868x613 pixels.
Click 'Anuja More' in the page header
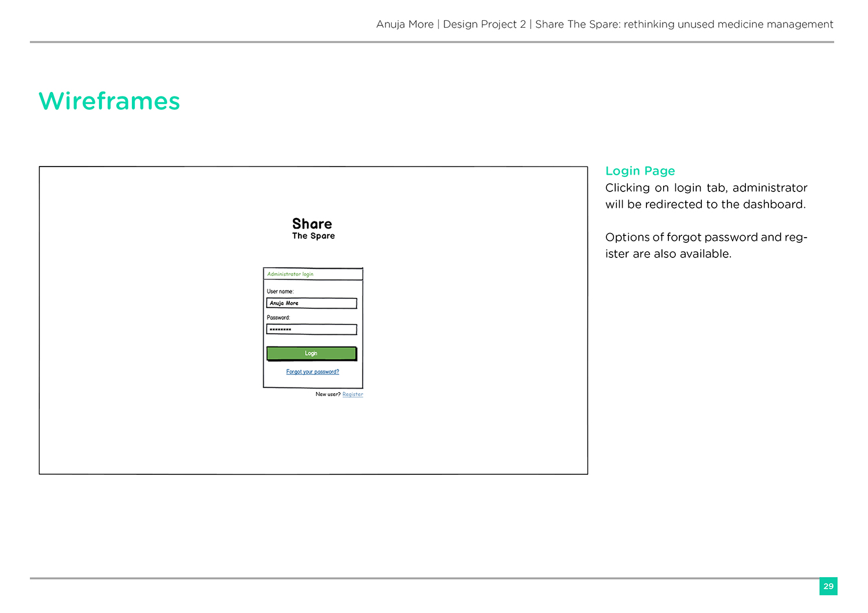[x=404, y=24]
